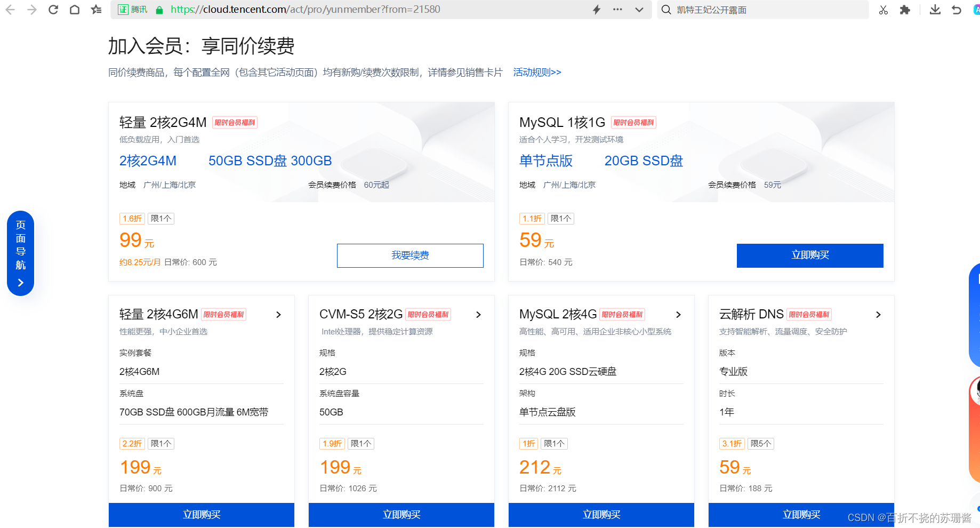This screenshot has height=528, width=980.
Task: Click the 1.1折 discount badge
Action: pos(532,219)
